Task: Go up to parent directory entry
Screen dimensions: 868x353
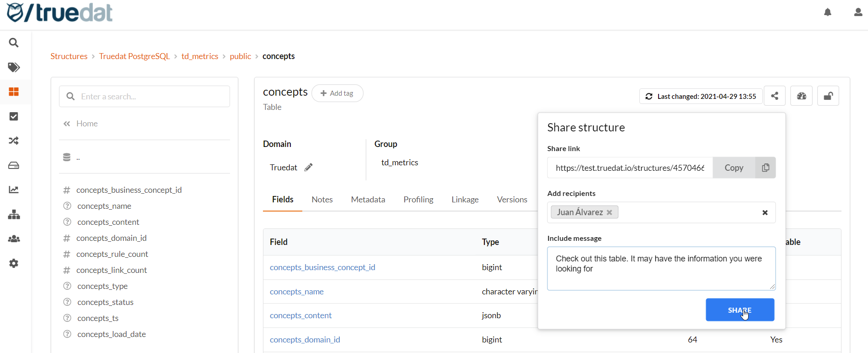Action: click(x=78, y=157)
